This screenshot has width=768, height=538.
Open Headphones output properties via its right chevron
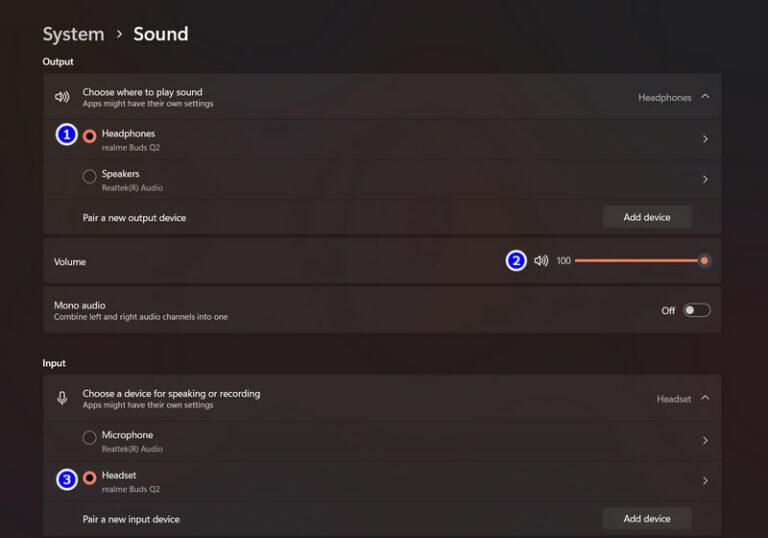tap(705, 139)
